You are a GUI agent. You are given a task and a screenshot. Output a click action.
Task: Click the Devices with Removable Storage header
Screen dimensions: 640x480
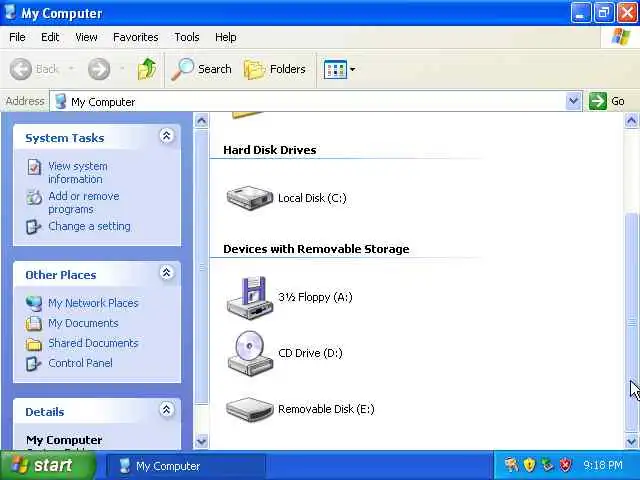(x=316, y=249)
